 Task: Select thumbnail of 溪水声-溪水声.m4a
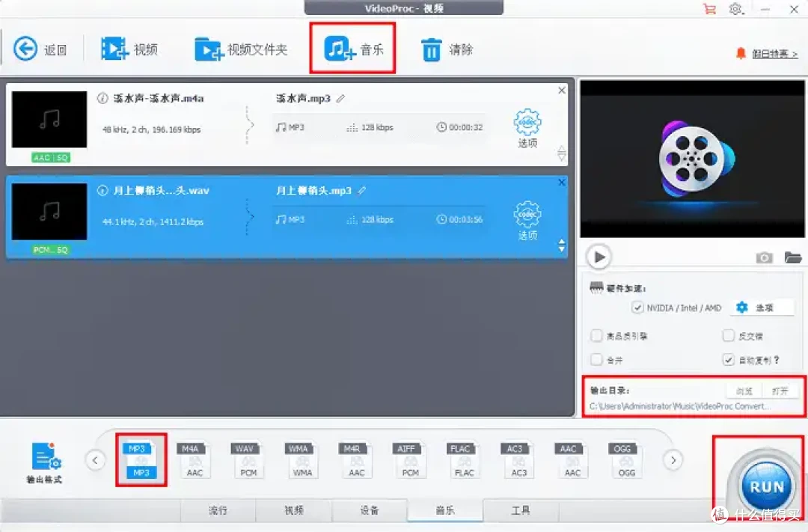49,120
